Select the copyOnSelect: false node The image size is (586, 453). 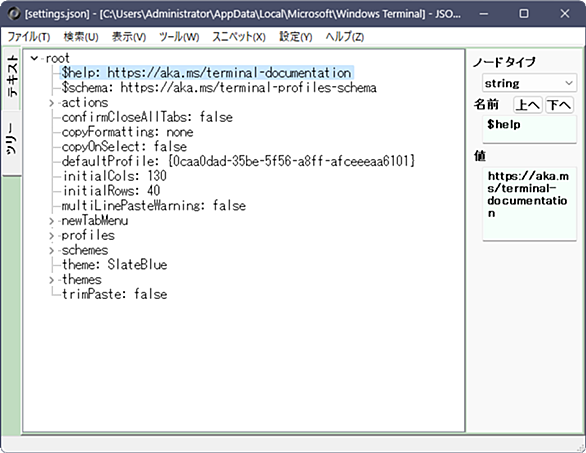pos(124,147)
